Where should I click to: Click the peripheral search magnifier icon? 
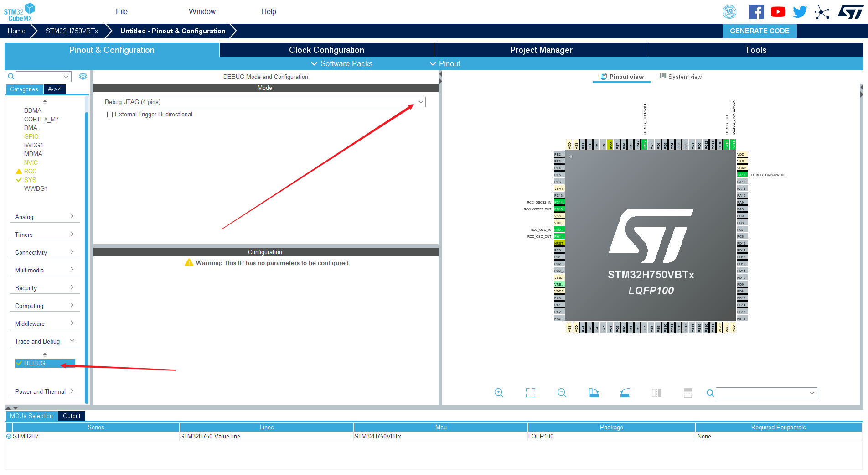coord(11,76)
